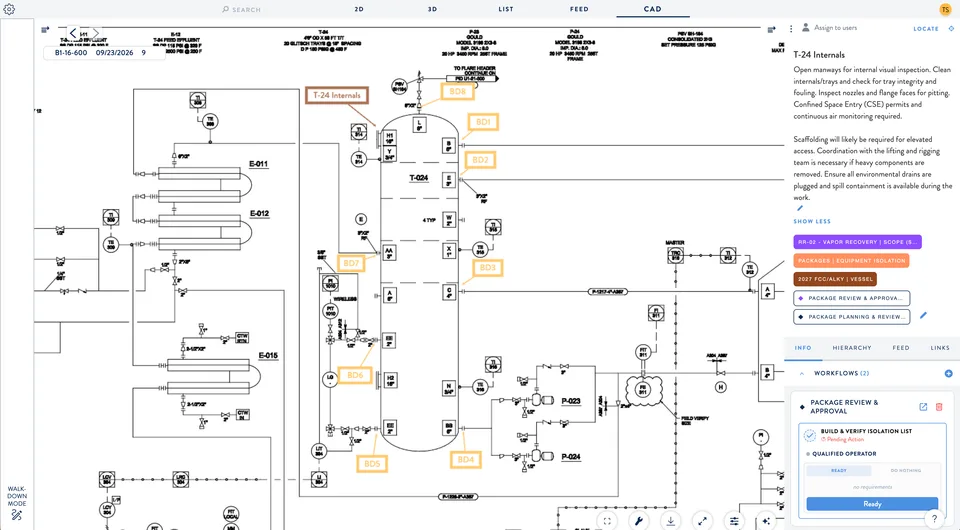Image resolution: width=960 pixels, height=530 pixels.
Task: Open the settings gear icon
Action: [x=9, y=9]
